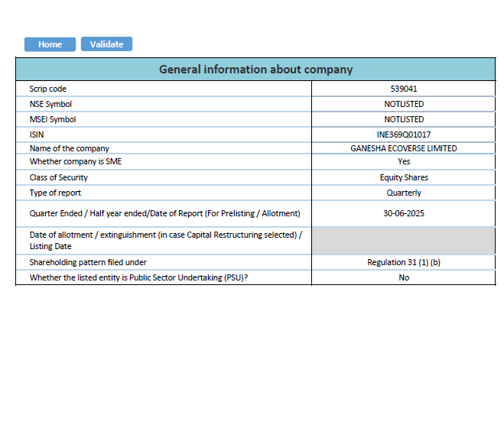Image resolution: width=504 pixels, height=428 pixels.
Task: Change the Quarterly report type value
Action: click(403, 193)
